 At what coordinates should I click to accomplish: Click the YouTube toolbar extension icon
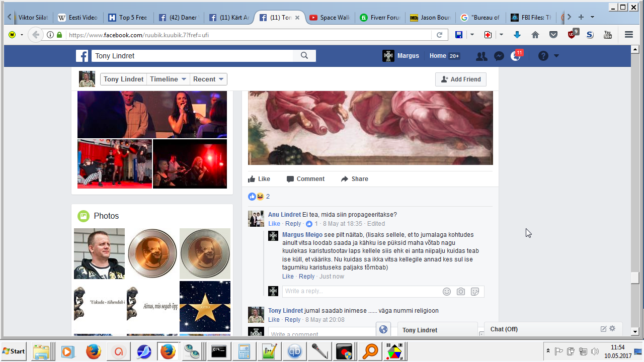[608, 35]
